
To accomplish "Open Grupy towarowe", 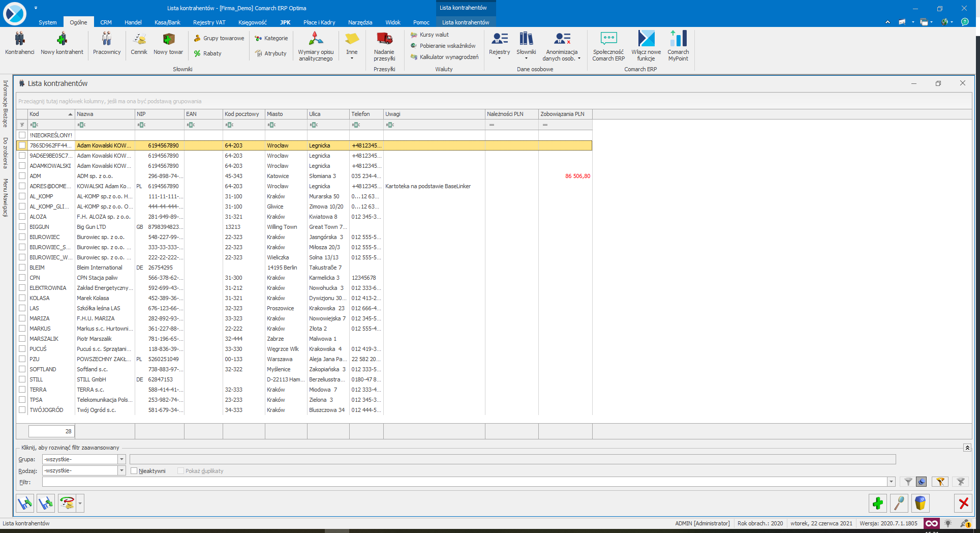I will [219, 38].
